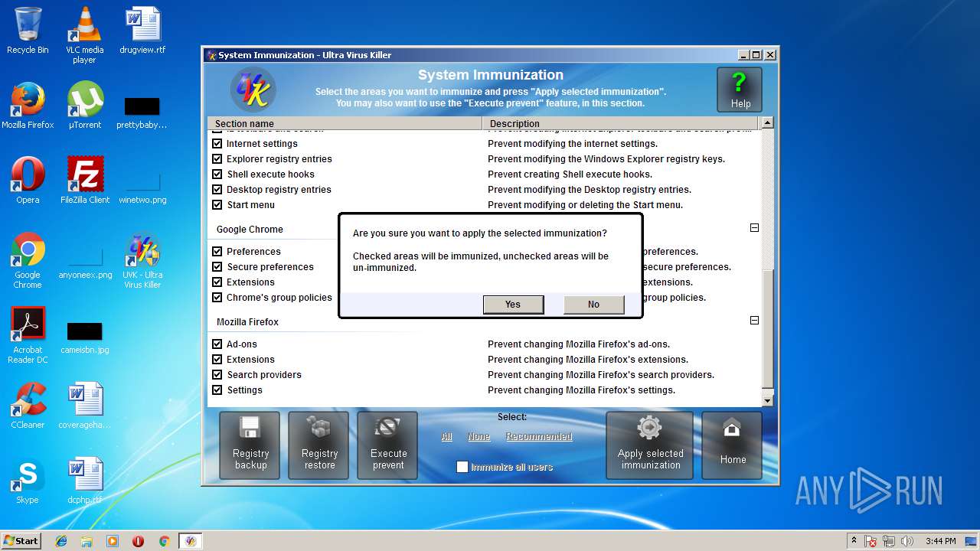
Task: Open the Execute prevent feature
Action: 387,445
